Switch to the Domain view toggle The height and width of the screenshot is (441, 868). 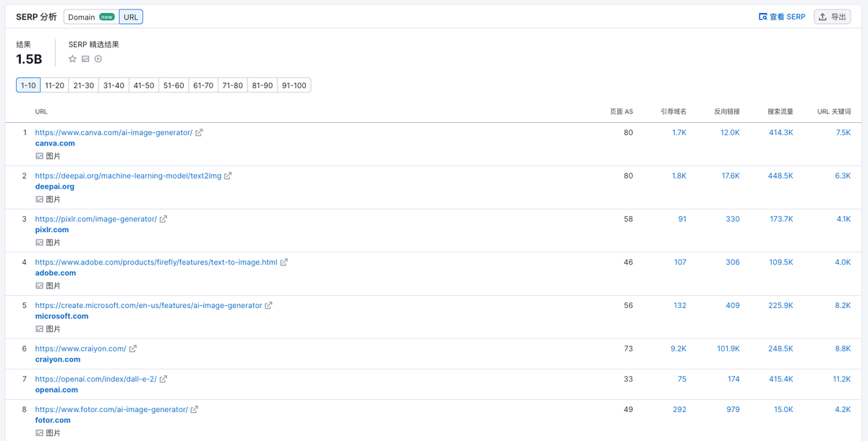[91, 17]
